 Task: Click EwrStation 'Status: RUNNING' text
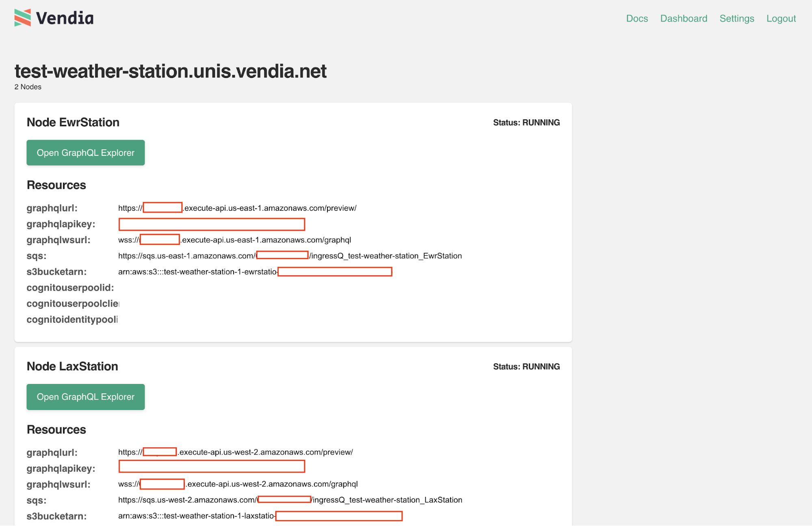tap(526, 123)
